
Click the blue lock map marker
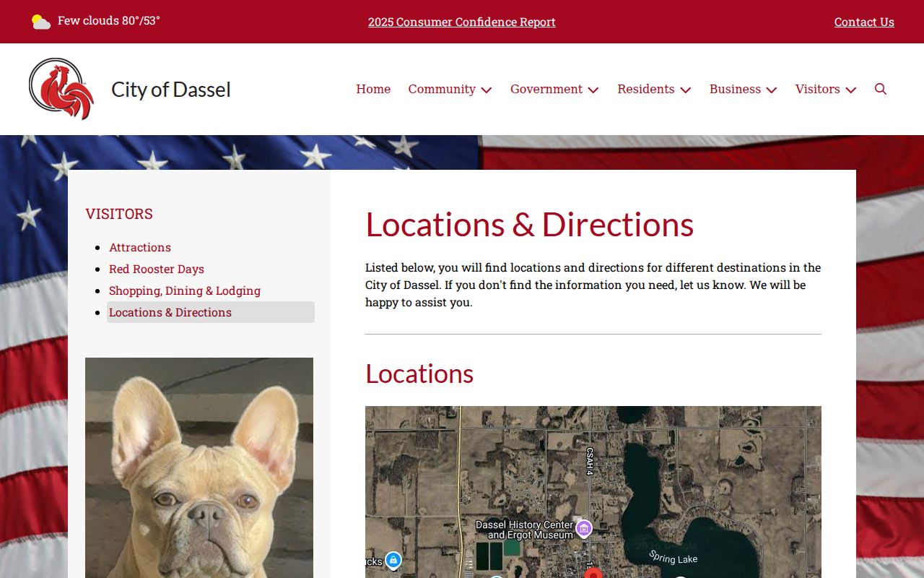pyautogui.click(x=393, y=560)
